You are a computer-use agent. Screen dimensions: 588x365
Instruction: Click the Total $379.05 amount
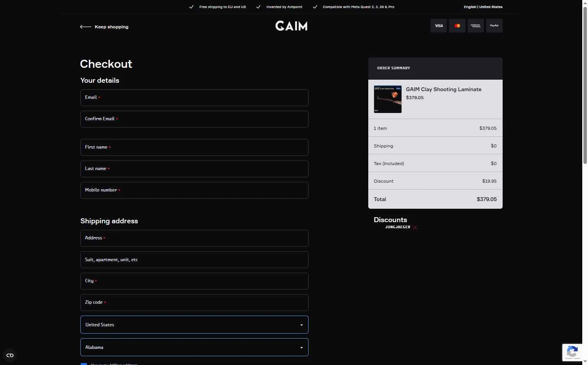pos(487,199)
